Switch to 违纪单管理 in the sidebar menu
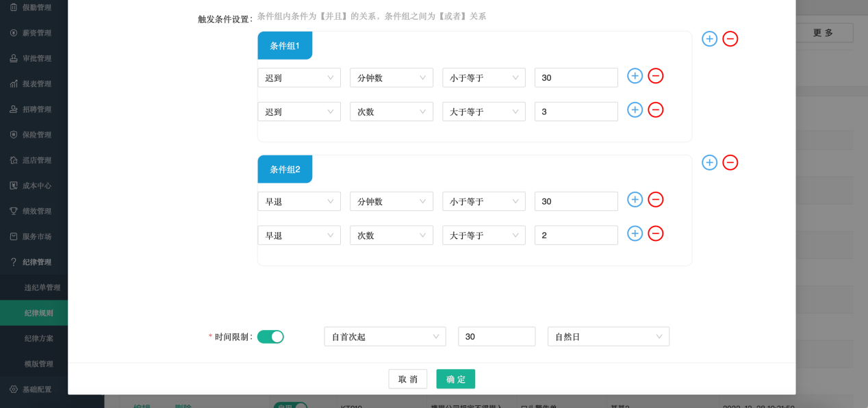 coord(44,288)
